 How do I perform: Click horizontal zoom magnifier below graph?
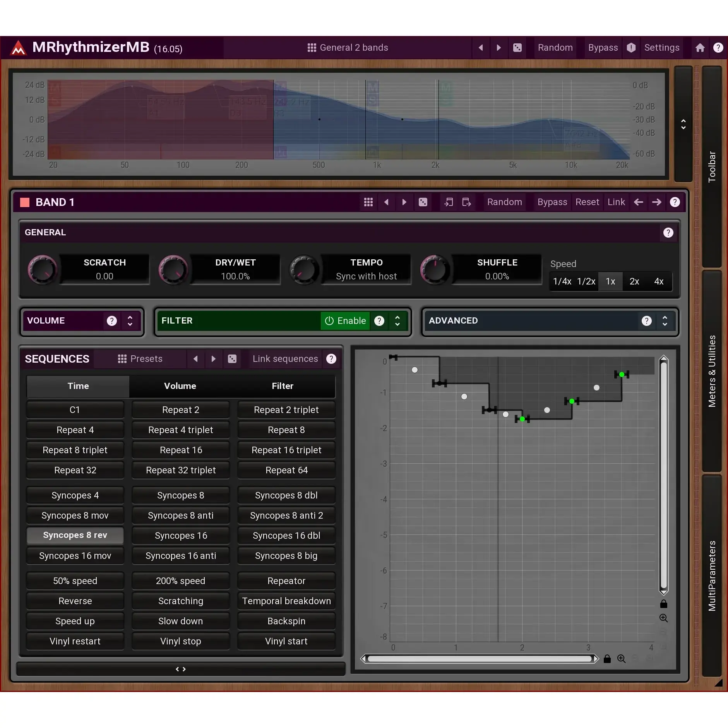(x=622, y=659)
